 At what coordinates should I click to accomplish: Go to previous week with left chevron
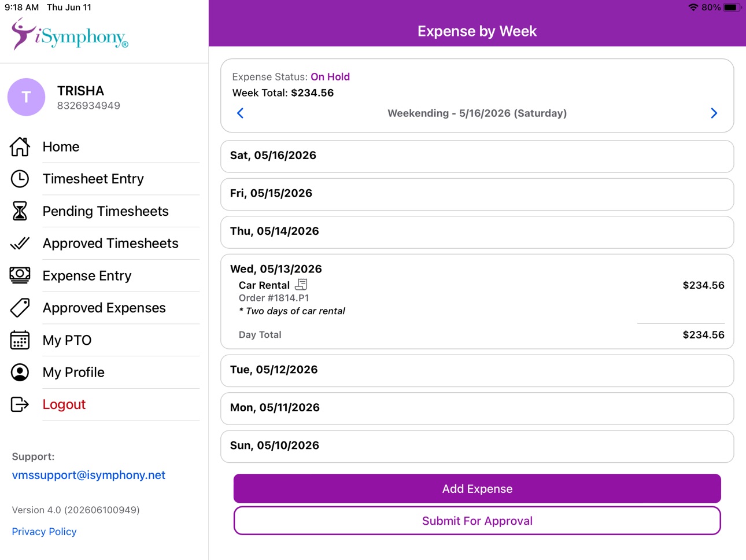click(x=241, y=113)
